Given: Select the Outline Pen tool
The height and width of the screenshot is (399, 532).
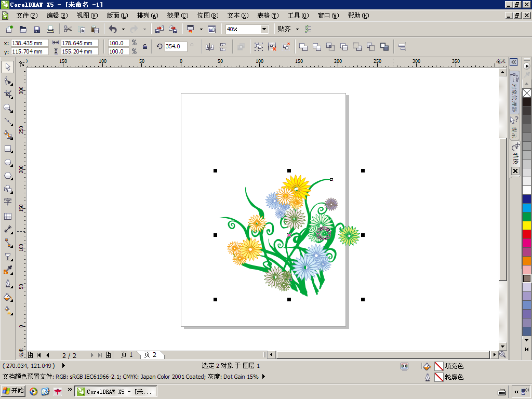Looking at the screenshot, I should coord(8,284).
